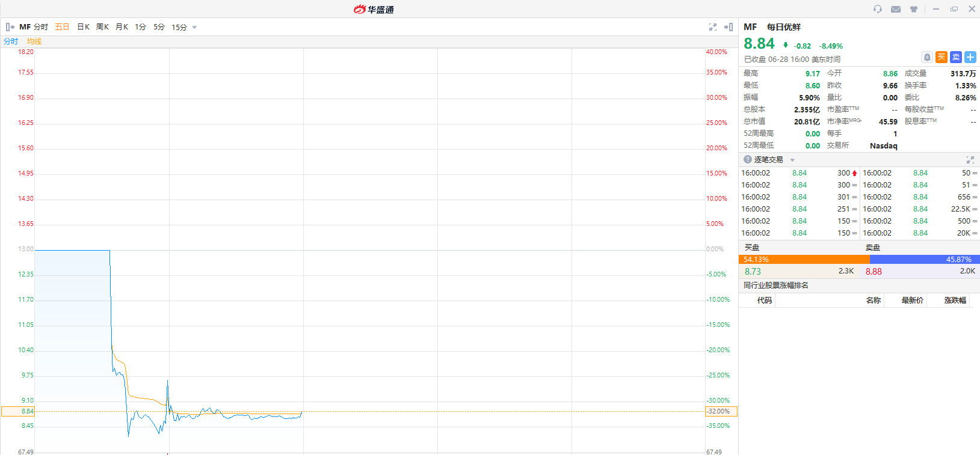Expand the tick trades panel to fullscreen
980x455 pixels.
[x=970, y=160]
